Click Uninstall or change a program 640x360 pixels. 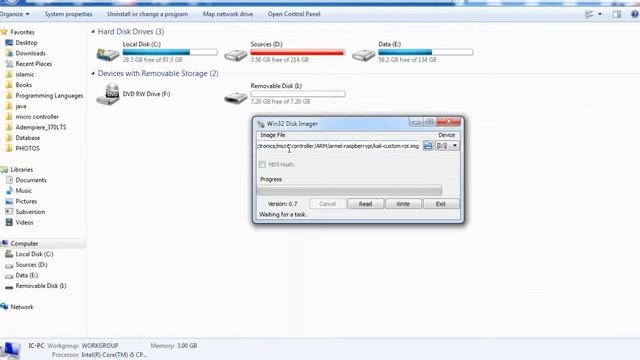pos(148,14)
